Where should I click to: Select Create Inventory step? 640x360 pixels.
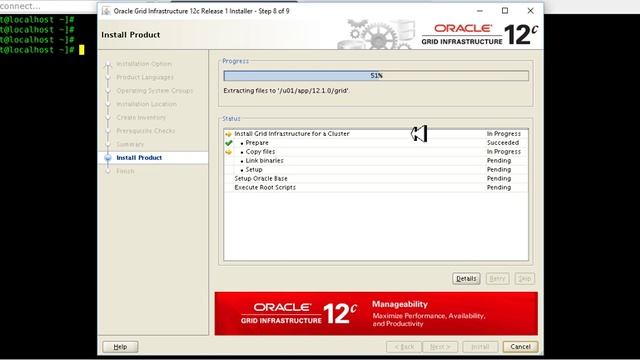[141, 118]
